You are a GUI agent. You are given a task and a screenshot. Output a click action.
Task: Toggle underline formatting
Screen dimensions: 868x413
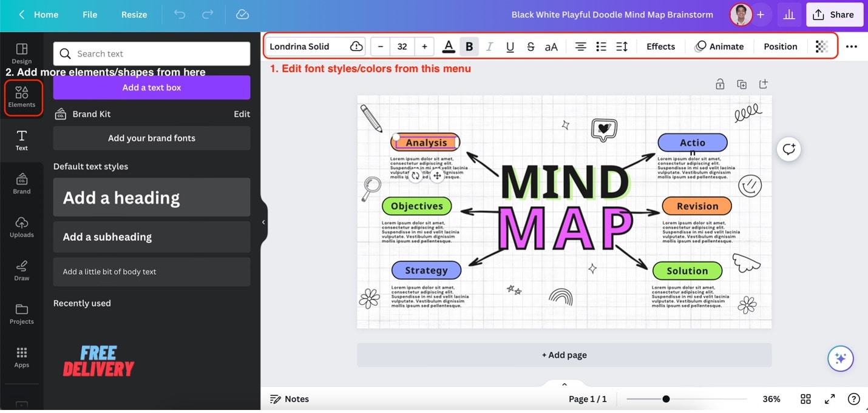pyautogui.click(x=510, y=47)
